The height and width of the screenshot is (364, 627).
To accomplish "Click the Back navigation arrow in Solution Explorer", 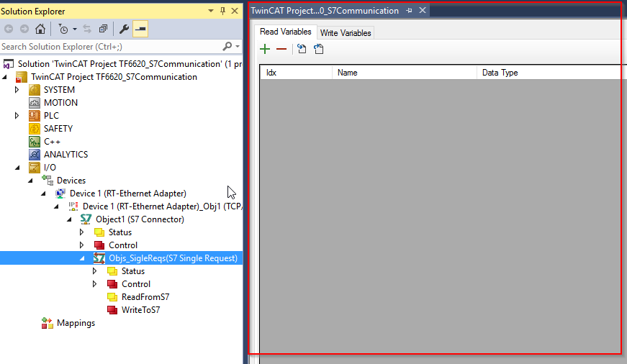I will coord(9,29).
